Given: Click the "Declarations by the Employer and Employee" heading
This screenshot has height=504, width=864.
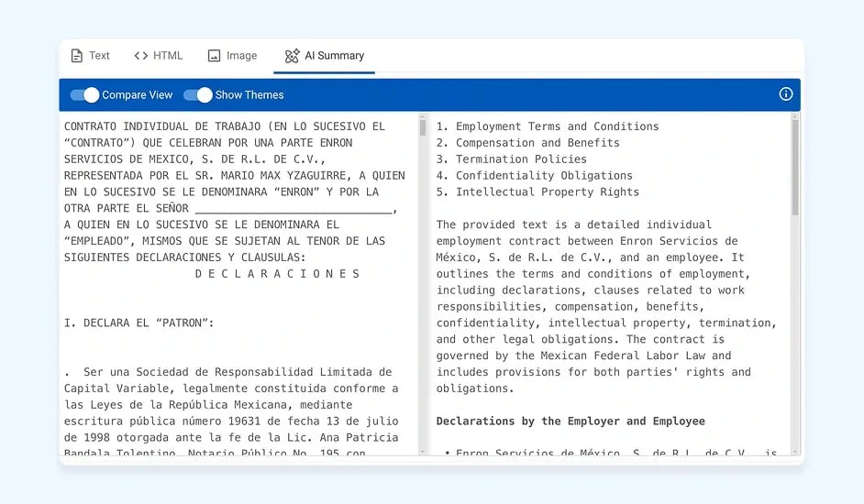Looking at the screenshot, I should click(570, 422).
